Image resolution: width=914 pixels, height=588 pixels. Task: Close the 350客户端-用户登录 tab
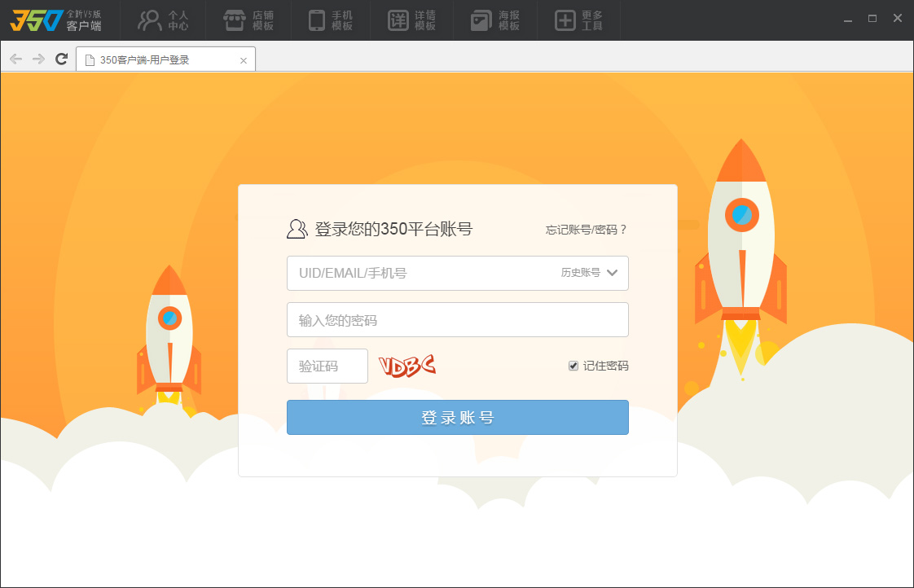click(244, 60)
